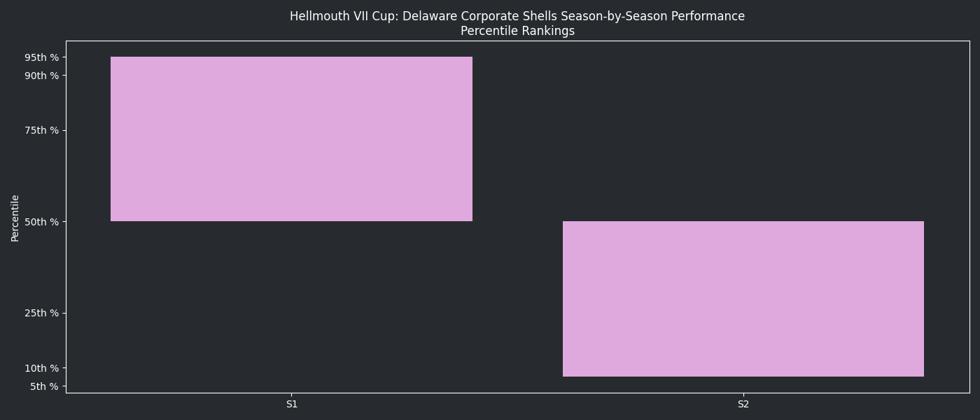Screen dimensions: 980x420
Task: Click the 5th % tick label
Action: pos(44,386)
